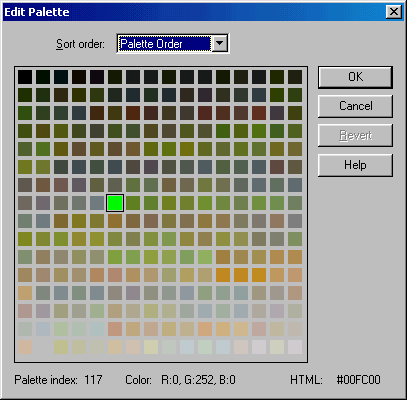Close the Edit Palette dialog

pos(393,12)
